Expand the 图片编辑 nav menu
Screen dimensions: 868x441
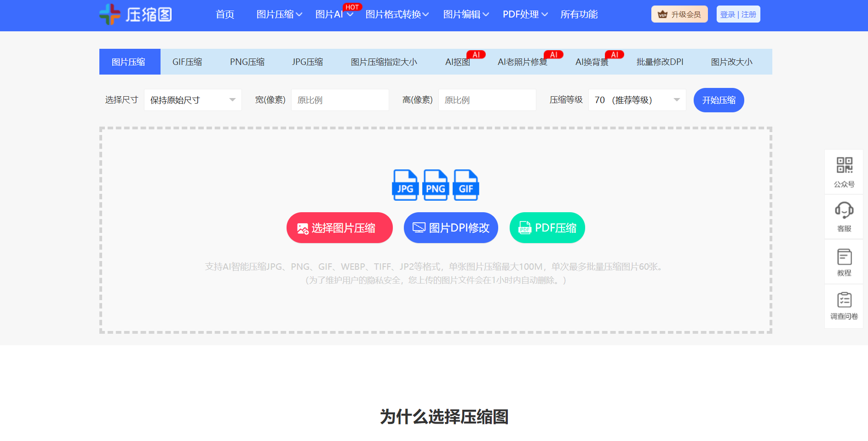466,14
